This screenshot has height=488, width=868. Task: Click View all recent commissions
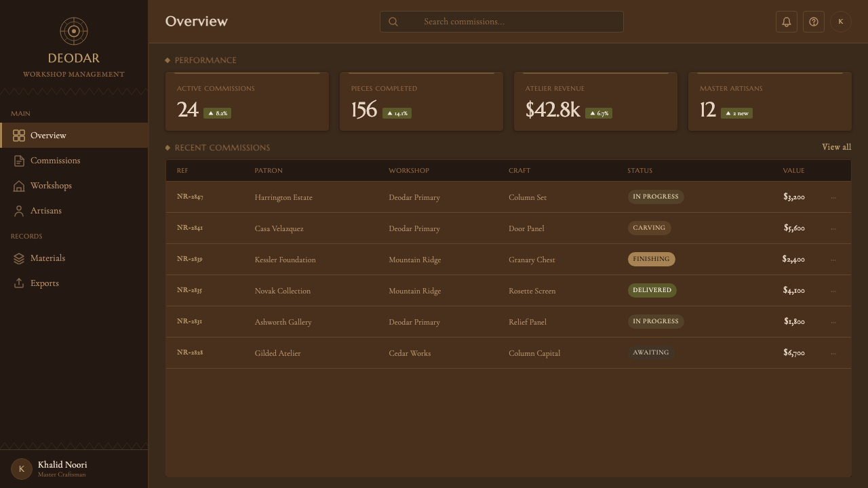[x=836, y=147]
